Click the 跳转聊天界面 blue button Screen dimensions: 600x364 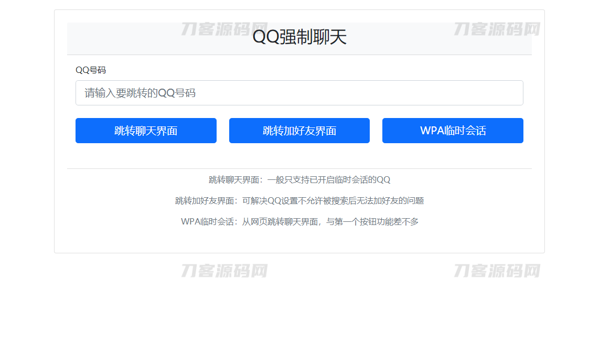click(x=146, y=131)
